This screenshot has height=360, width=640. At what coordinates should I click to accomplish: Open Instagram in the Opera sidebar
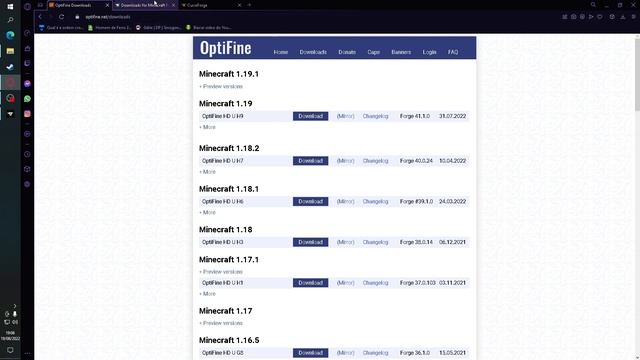tap(27, 114)
